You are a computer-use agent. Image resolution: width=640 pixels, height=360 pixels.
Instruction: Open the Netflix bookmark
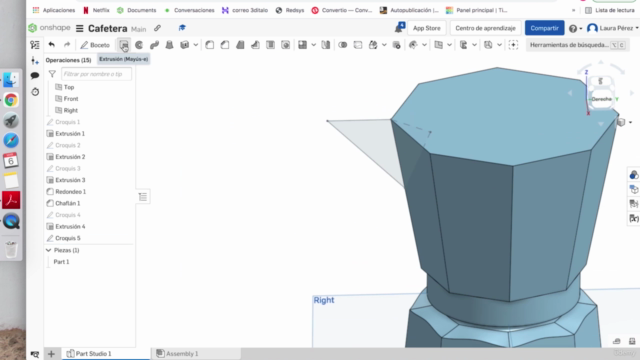point(96,10)
